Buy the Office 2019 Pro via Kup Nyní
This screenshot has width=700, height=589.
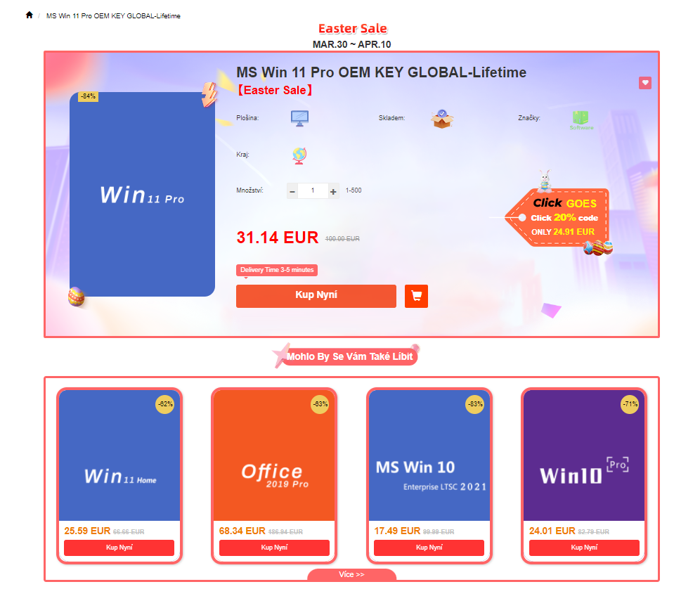point(274,548)
